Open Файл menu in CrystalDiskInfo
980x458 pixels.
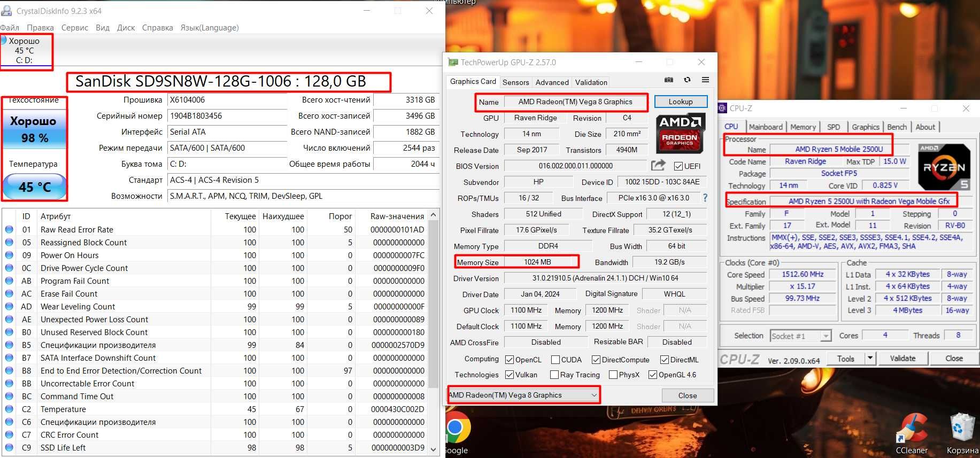pyautogui.click(x=10, y=28)
